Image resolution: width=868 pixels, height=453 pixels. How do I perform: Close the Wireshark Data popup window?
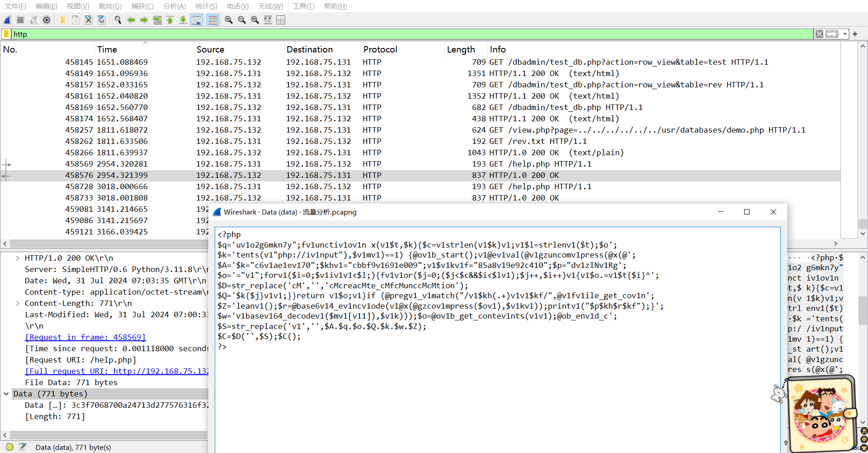[774, 212]
